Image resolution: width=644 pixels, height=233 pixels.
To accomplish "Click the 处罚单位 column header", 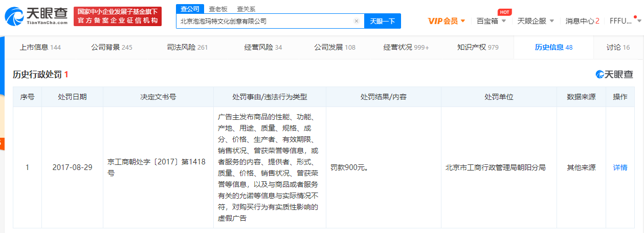I will (499, 97).
